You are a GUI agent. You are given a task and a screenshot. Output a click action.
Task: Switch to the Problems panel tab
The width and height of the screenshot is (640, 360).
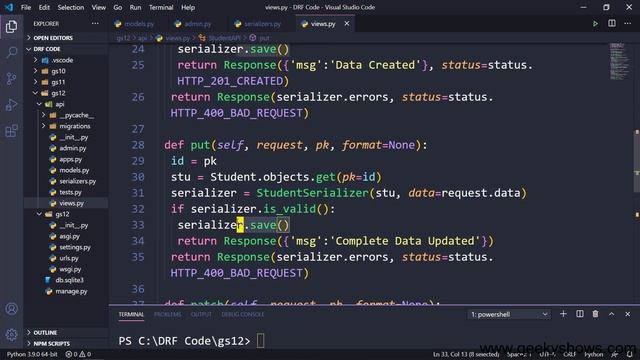167,314
